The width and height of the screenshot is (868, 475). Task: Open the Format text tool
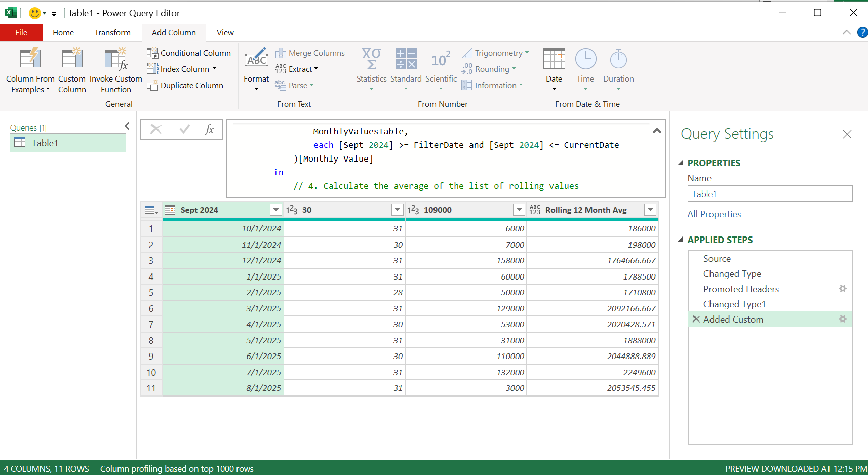256,69
